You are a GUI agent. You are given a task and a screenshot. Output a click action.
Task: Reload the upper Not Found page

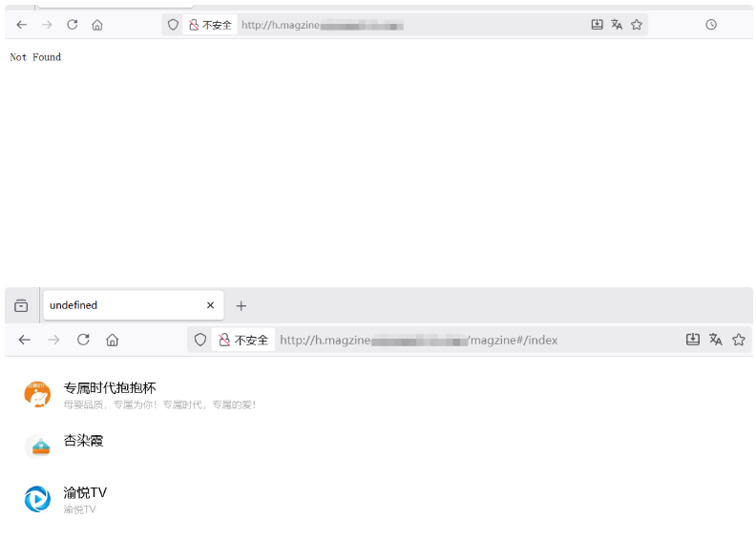coord(73,25)
